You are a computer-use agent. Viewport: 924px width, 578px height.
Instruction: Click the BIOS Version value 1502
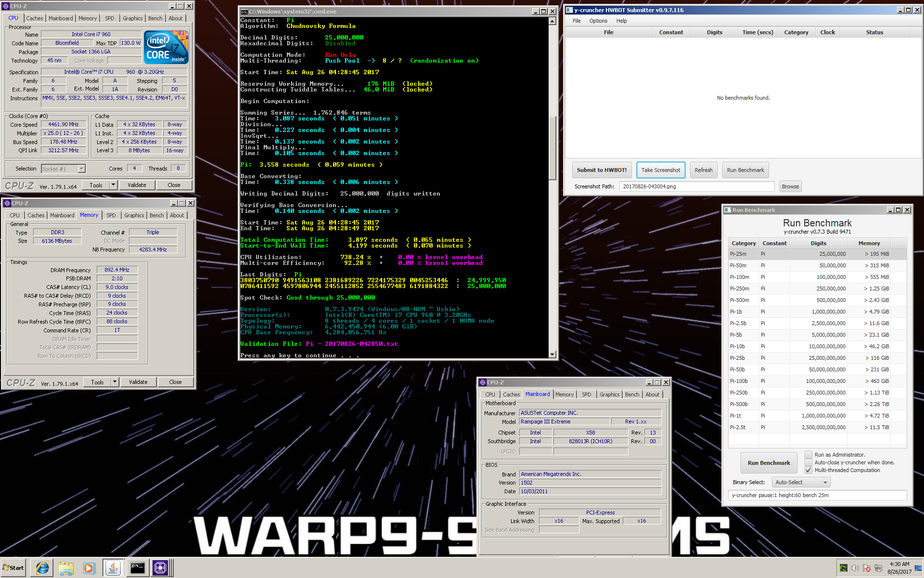tap(590, 483)
